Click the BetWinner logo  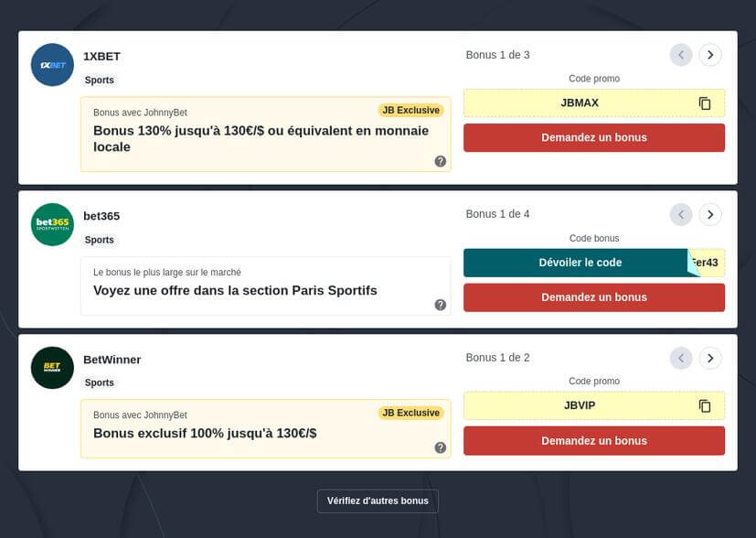point(52,368)
